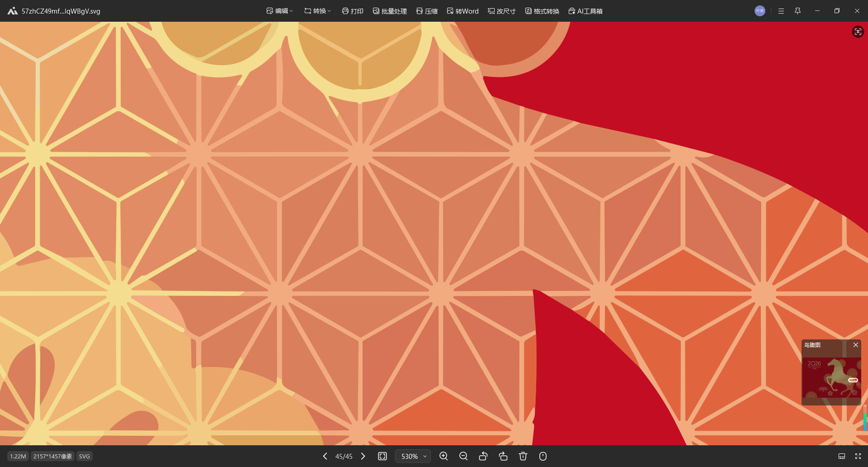The image size is (868, 467).
Task: Click the fit-to-window icon
Action: [x=382, y=456]
